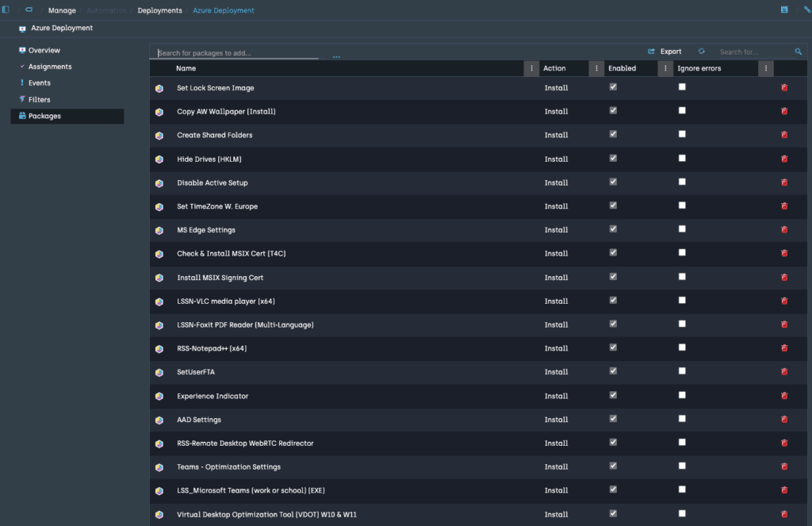Disable the Copy AW Wallpaper package
This screenshot has width=812, height=526.
[x=613, y=111]
